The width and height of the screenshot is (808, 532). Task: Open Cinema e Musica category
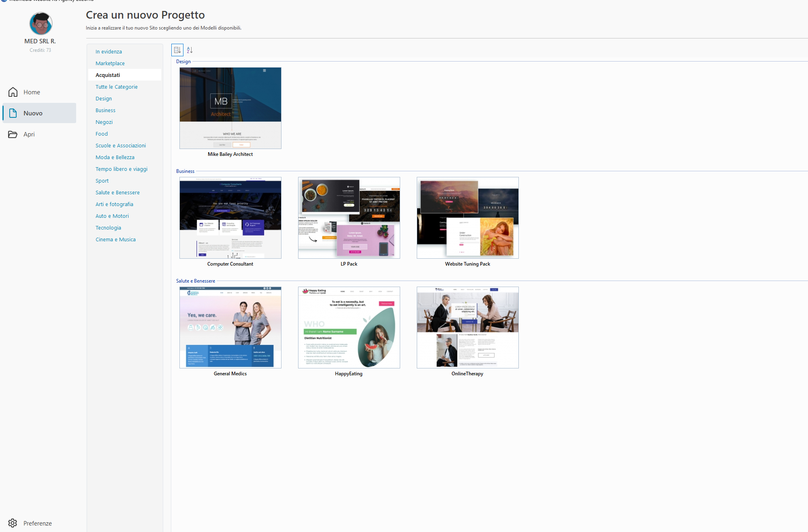(115, 240)
